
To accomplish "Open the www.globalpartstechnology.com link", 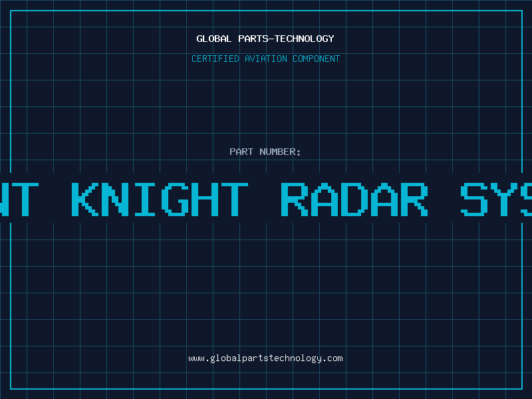I will click(x=265, y=358).
